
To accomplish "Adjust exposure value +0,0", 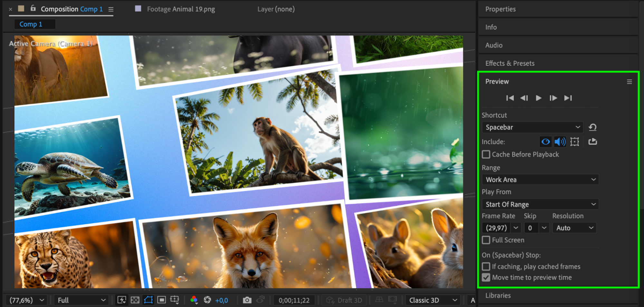I will coord(222,301).
